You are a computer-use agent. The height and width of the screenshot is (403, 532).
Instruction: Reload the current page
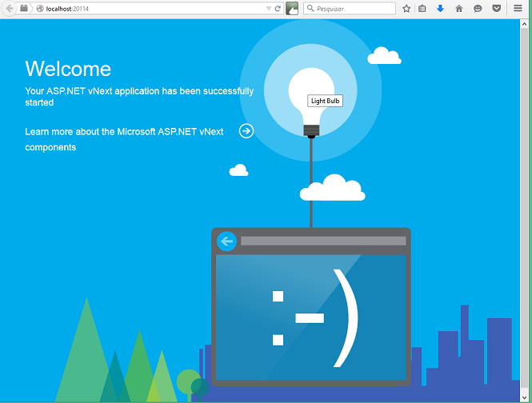pyautogui.click(x=278, y=9)
